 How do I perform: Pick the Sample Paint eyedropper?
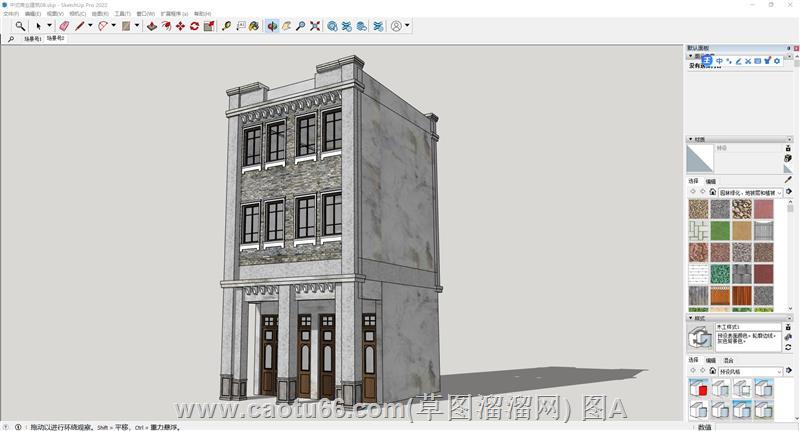(788, 180)
